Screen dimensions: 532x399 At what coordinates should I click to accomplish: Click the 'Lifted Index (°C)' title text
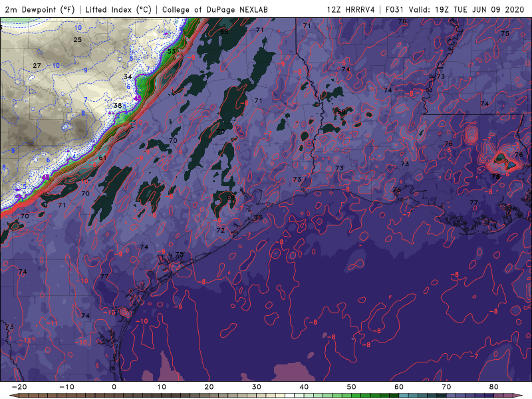[118, 9]
